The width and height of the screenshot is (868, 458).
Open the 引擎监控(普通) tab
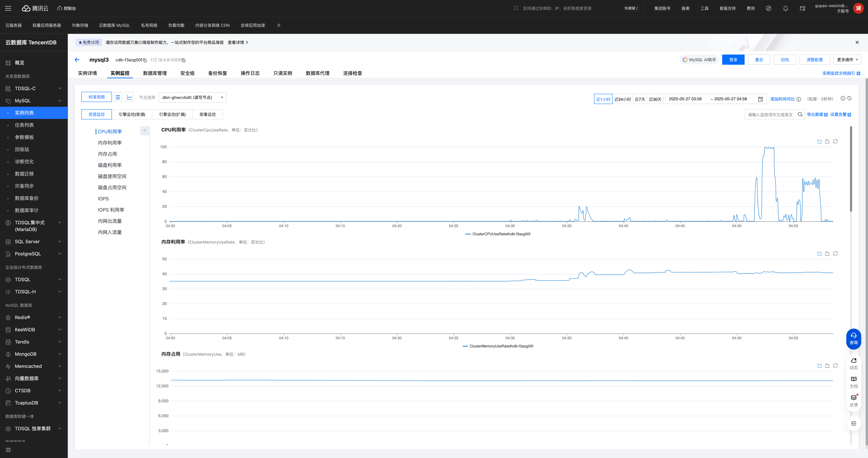point(132,114)
